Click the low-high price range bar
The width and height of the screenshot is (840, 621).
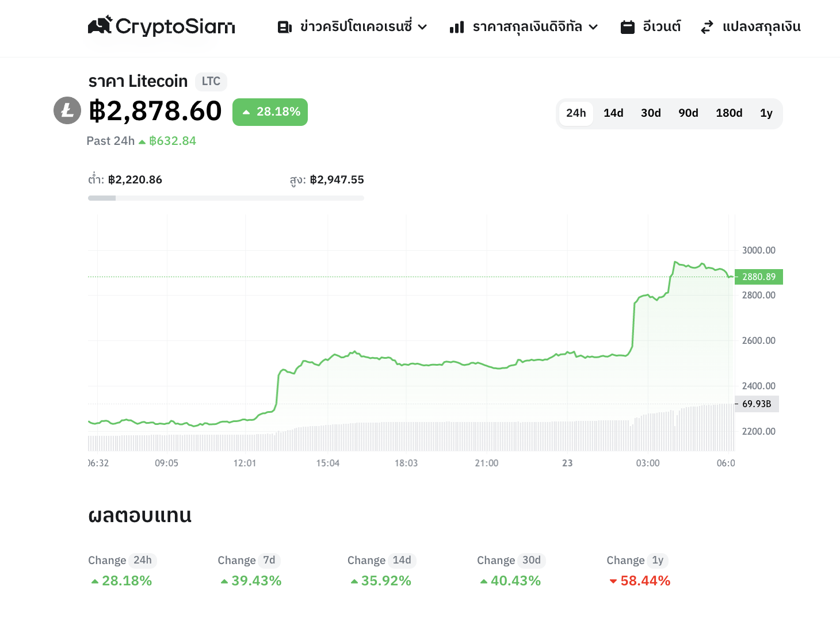click(226, 198)
